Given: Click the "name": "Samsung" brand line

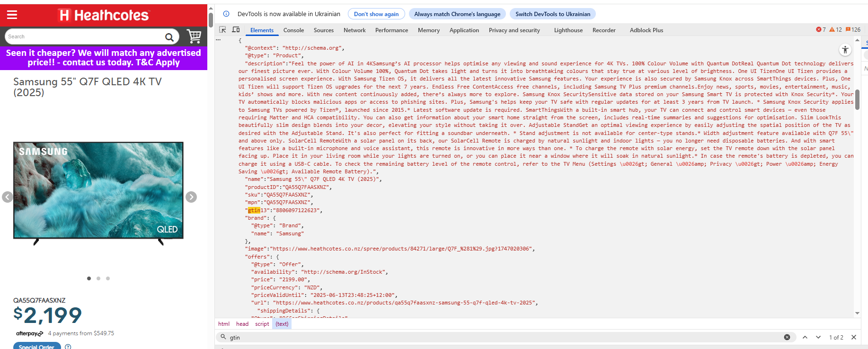Looking at the screenshot, I should coord(277,233).
